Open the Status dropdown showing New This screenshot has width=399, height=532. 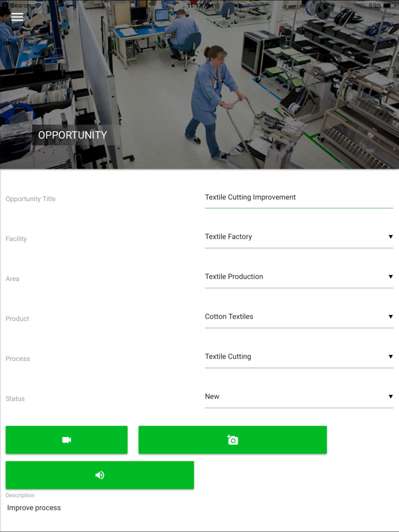299,396
